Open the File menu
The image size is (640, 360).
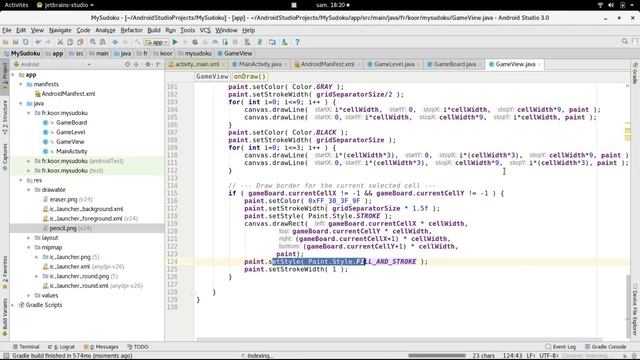pos(7,30)
